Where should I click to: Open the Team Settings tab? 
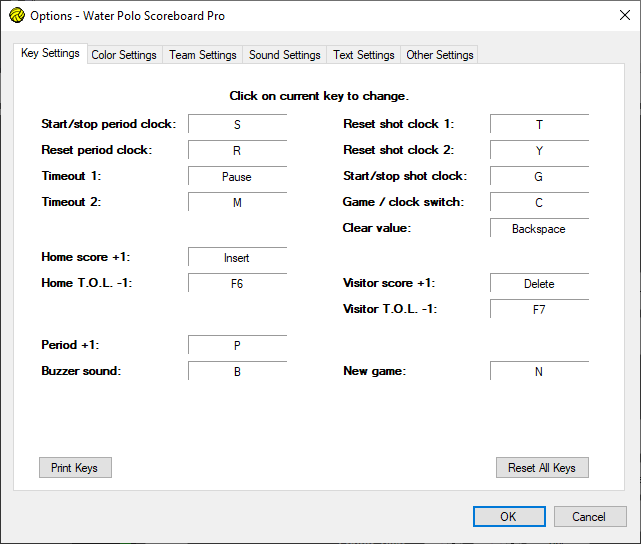[203, 55]
